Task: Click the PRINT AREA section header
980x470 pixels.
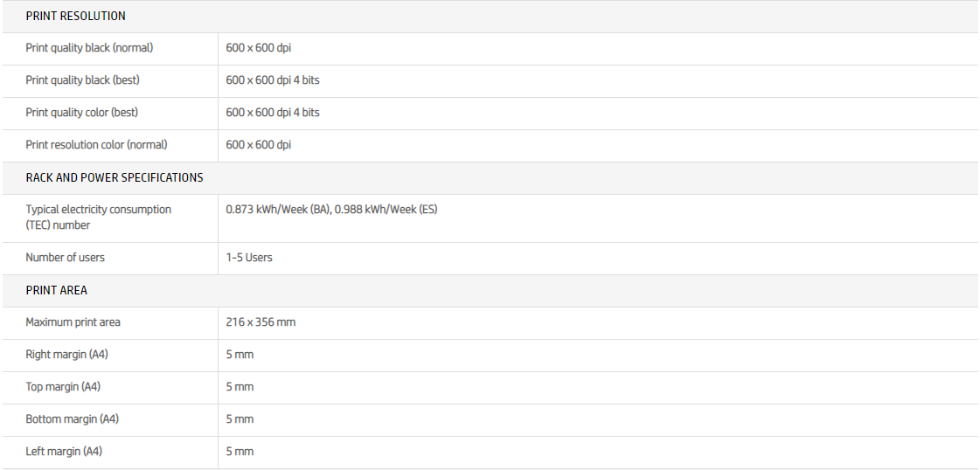Action: click(x=56, y=290)
